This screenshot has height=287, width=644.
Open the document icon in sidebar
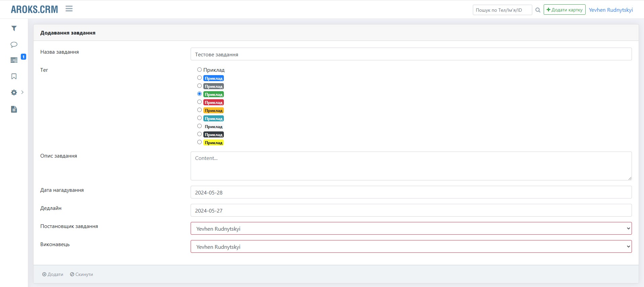(x=14, y=109)
